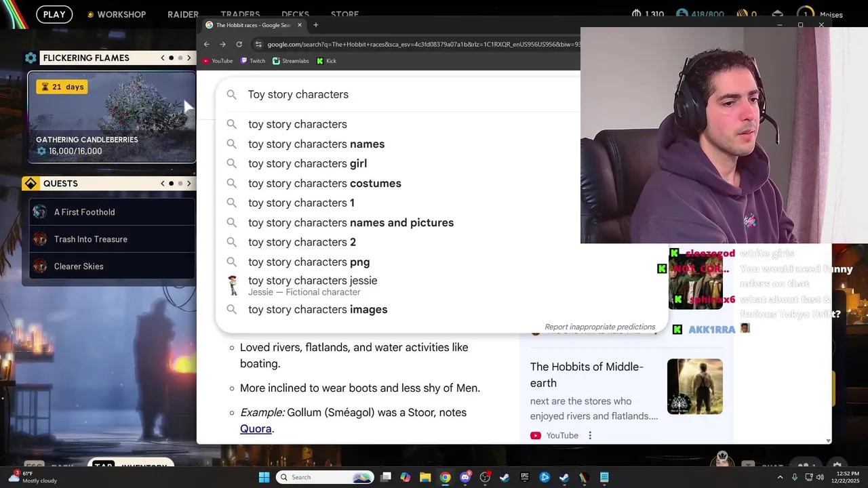The height and width of the screenshot is (488, 868).
Task: Click Chrome's forward navigation arrow
Action: [x=222, y=44]
